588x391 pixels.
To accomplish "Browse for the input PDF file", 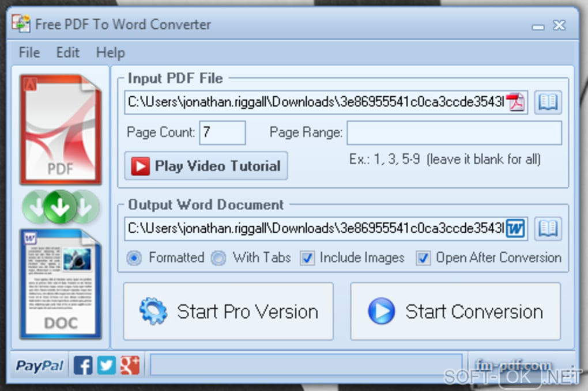I will point(548,102).
